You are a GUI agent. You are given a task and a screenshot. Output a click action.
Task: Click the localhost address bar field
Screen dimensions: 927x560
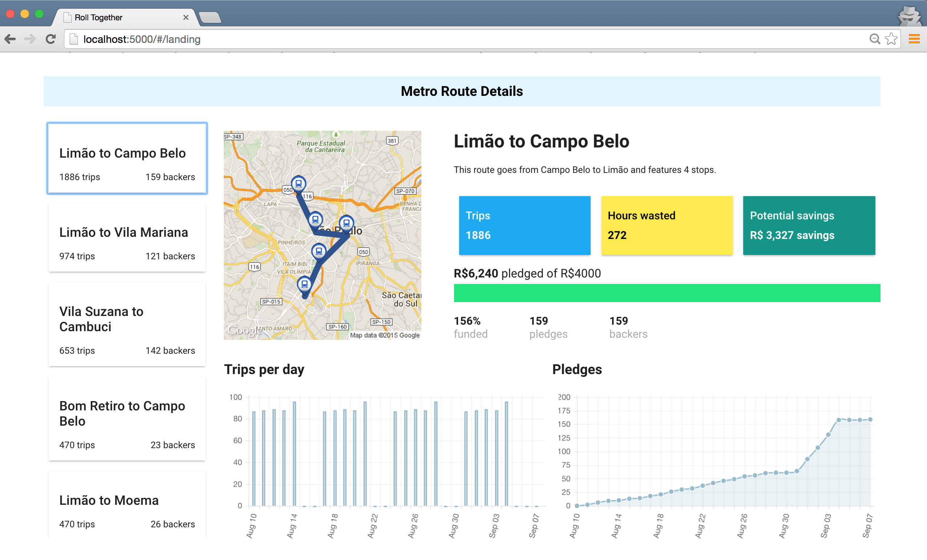(x=452, y=39)
